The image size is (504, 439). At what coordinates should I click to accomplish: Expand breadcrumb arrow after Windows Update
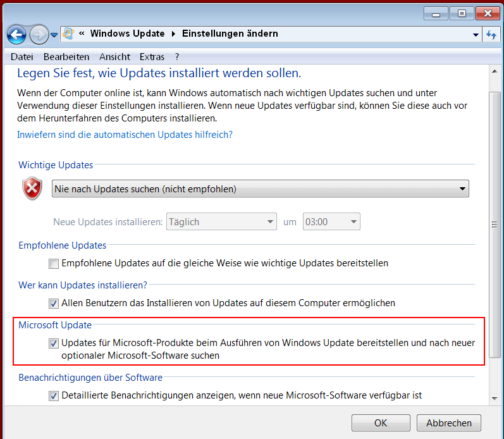[x=173, y=34]
